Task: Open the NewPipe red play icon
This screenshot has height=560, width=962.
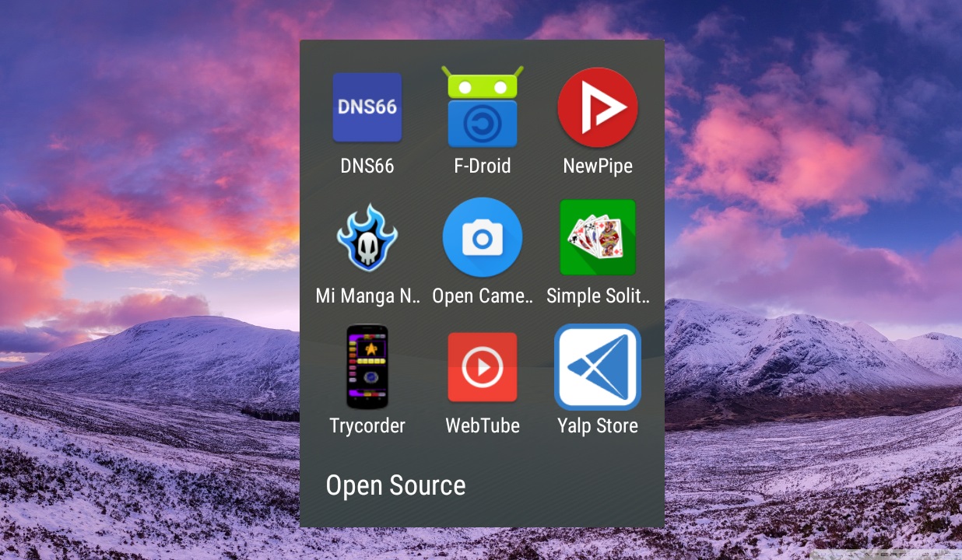Action: tap(598, 107)
